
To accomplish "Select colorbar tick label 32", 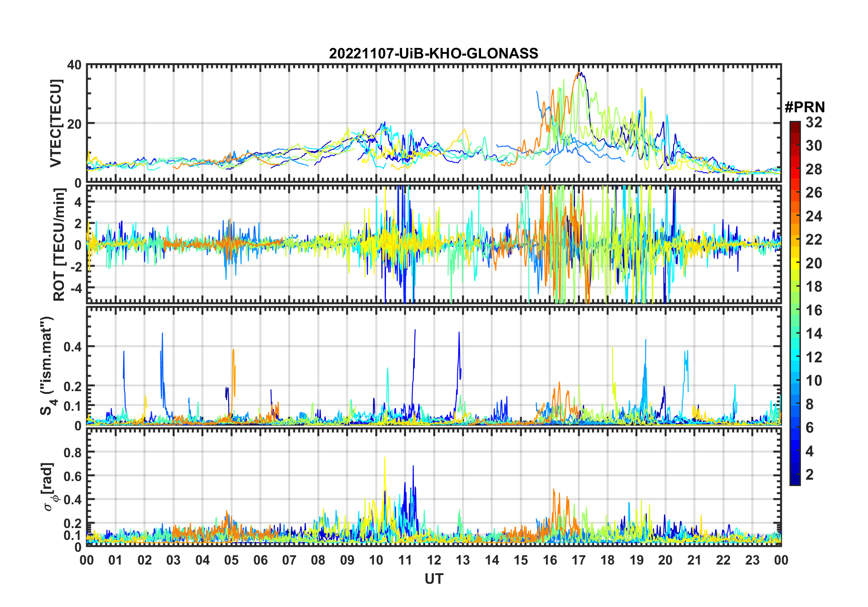I will 814,122.
